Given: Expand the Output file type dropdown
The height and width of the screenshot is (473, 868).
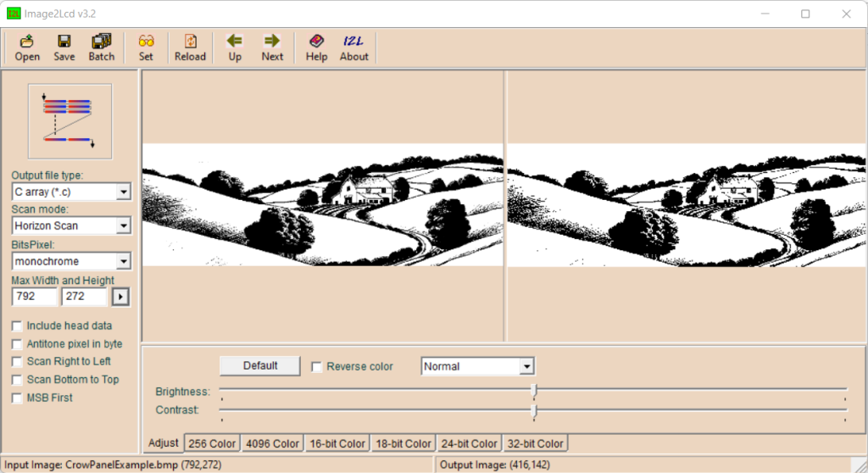Looking at the screenshot, I should [124, 192].
